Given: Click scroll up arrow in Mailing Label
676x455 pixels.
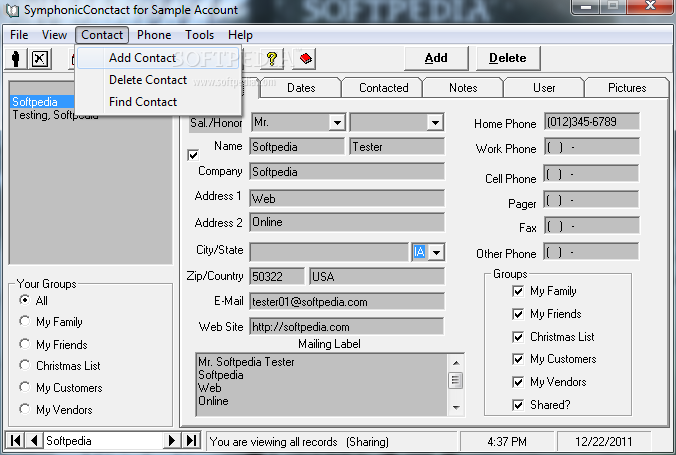Looking at the screenshot, I should tap(456, 363).
